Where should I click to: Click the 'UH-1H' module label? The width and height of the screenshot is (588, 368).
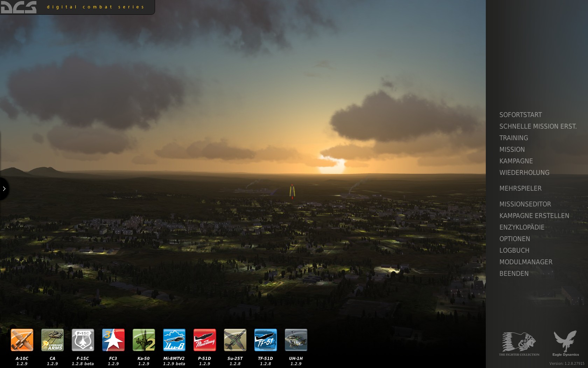point(296,359)
